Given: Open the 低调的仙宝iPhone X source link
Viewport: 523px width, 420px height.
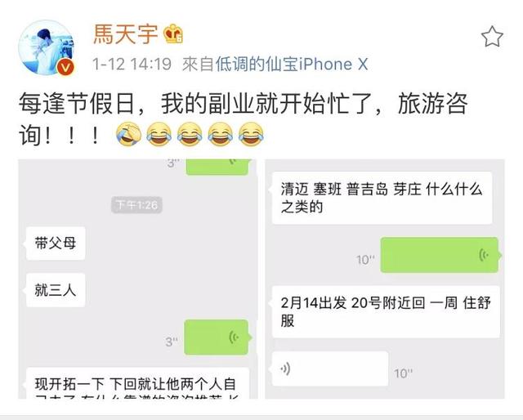Looking at the screenshot, I should point(292,64).
